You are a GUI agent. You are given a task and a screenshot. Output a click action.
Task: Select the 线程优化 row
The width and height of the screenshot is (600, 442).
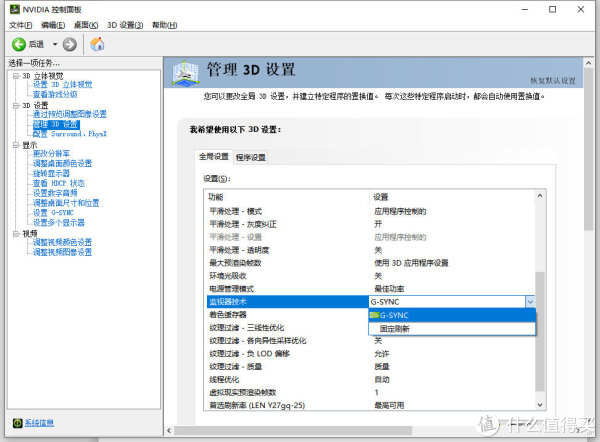pos(370,380)
